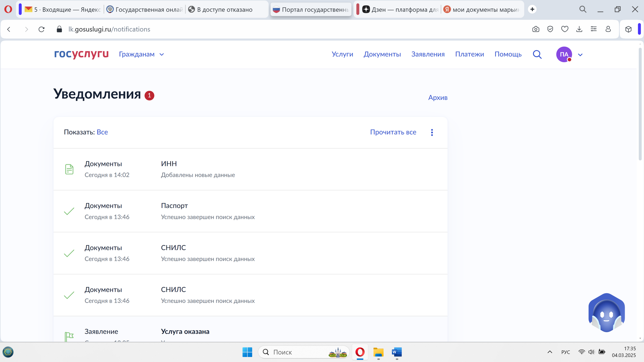Click the heart bookmark icon in address bar
Screen dimensions: 644x362
tap(565, 29)
